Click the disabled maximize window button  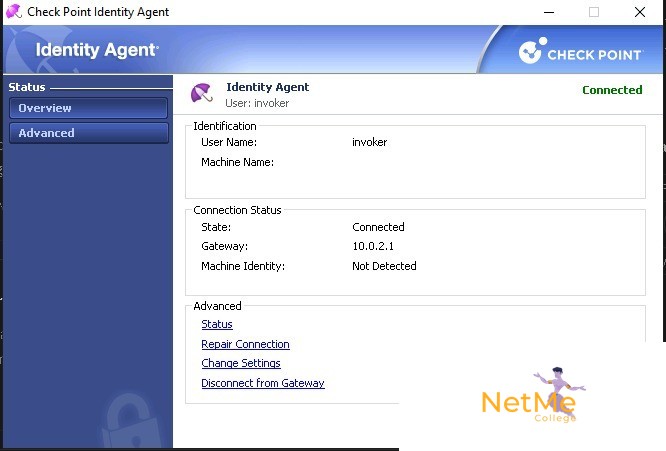[x=594, y=12]
